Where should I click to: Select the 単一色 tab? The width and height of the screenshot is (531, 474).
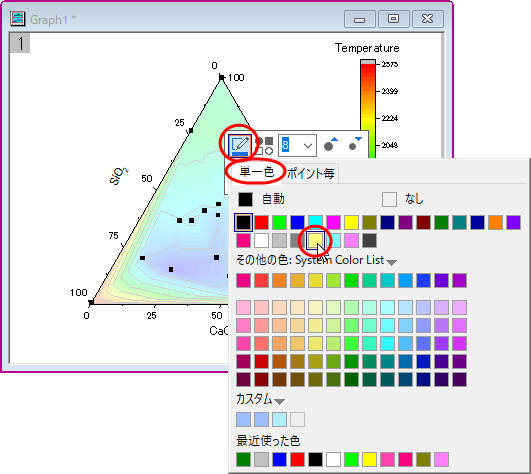pos(256,172)
